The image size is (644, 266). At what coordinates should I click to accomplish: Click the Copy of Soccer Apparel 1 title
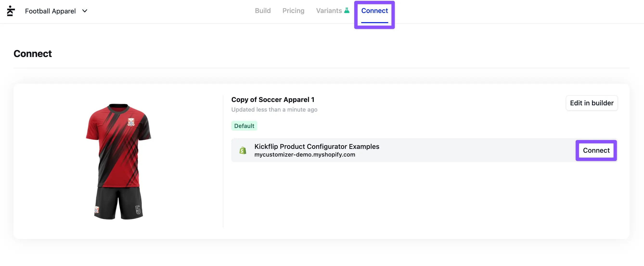click(273, 100)
